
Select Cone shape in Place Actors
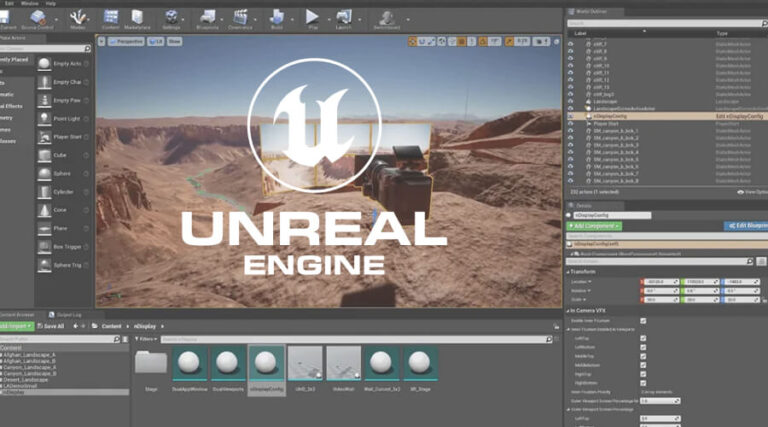(63, 210)
